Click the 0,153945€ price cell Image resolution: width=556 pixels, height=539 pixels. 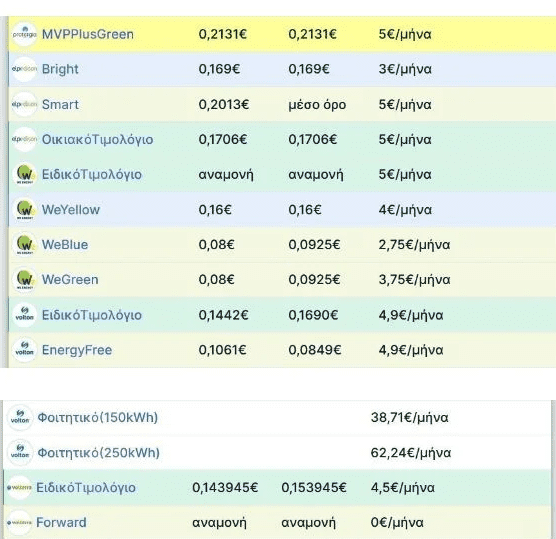pos(314,488)
